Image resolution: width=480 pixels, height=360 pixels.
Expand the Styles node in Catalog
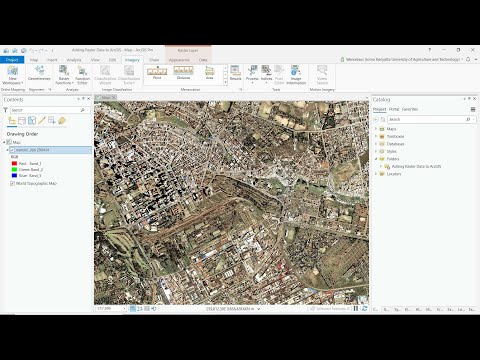pos(376,151)
